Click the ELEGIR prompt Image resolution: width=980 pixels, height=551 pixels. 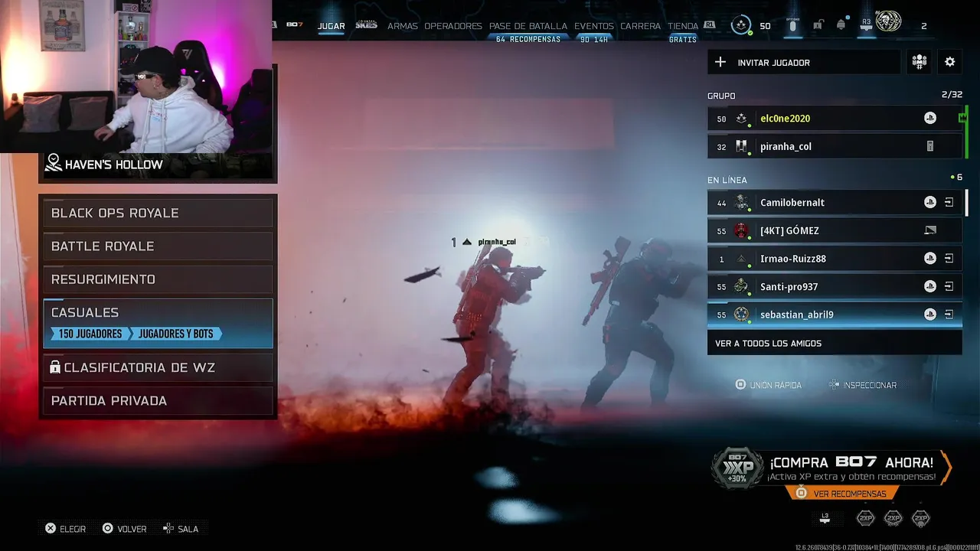(65, 529)
